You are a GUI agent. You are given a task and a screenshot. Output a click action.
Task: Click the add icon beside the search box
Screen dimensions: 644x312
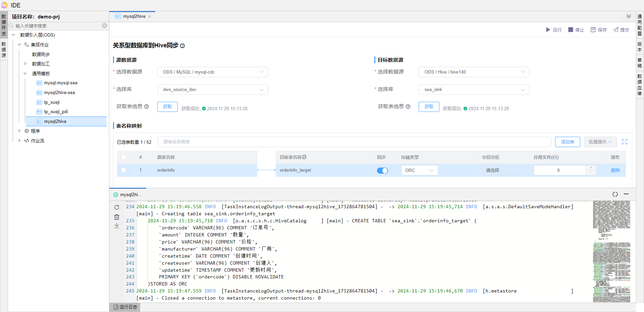coord(104,26)
